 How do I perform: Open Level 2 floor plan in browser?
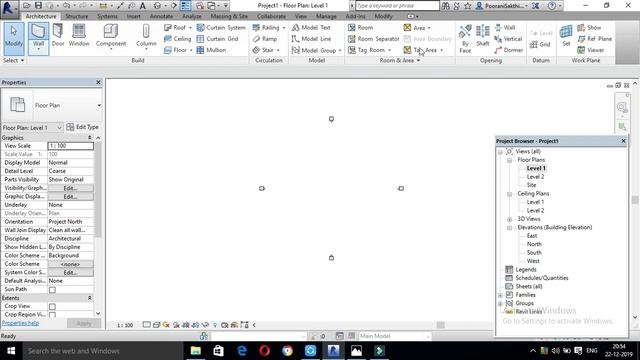(x=535, y=177)
